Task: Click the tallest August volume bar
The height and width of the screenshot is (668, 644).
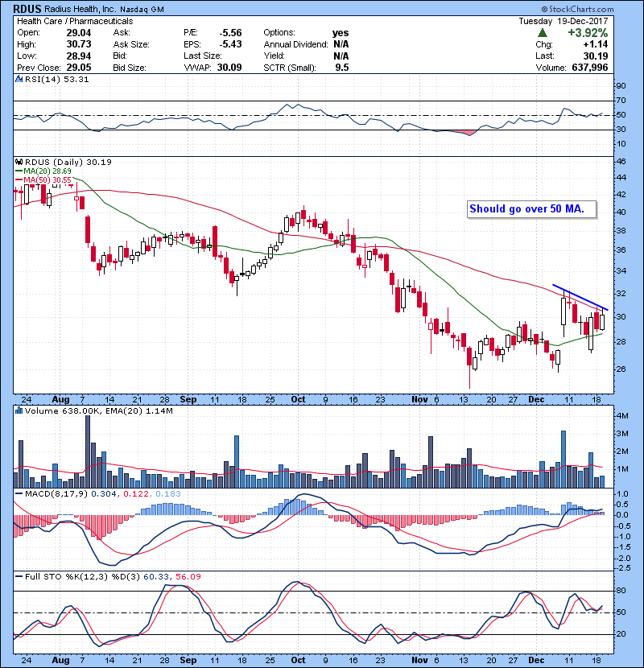Action: tap(88, 452)
